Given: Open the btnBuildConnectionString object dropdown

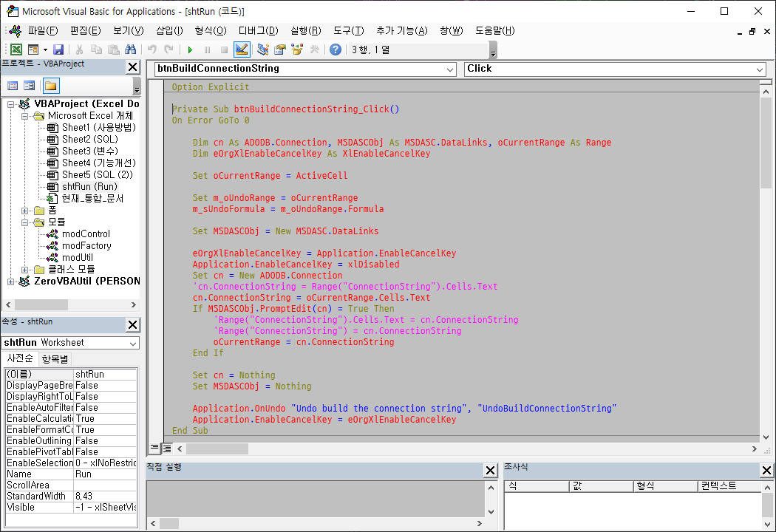Looking at the screenshot, I should click(x=450, y=69).
